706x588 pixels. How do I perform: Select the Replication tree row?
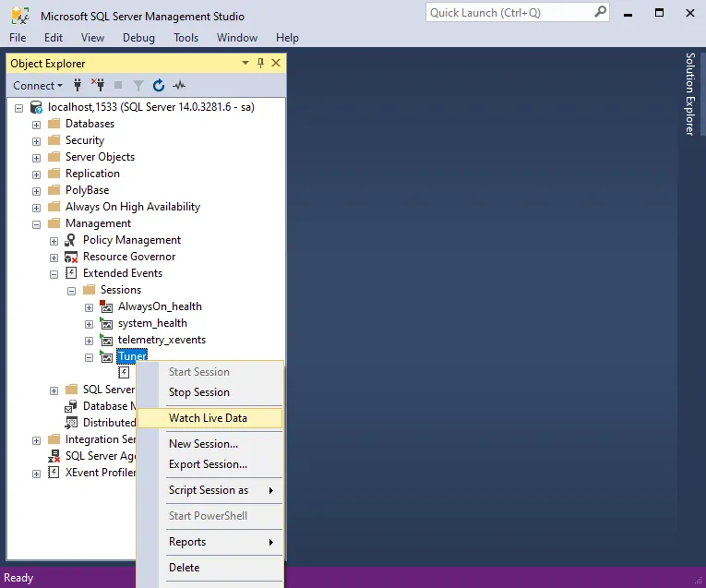point(92,174)
